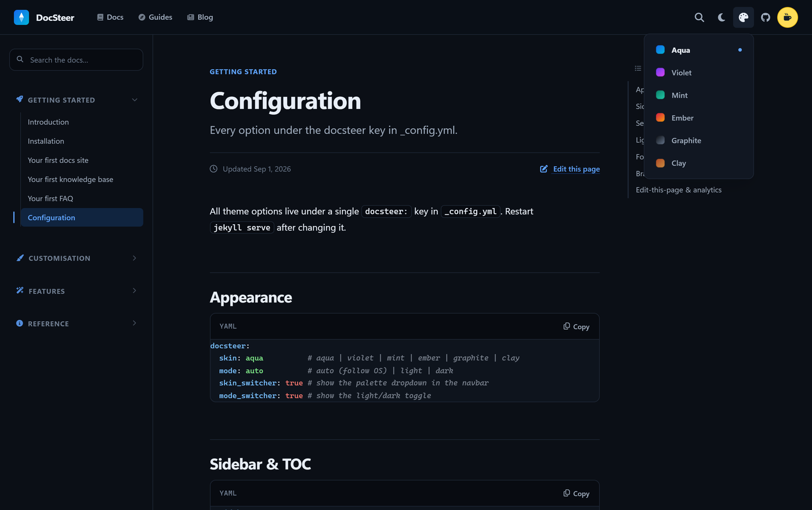Click the pencil icon next to Edit this page

[544, 169]
